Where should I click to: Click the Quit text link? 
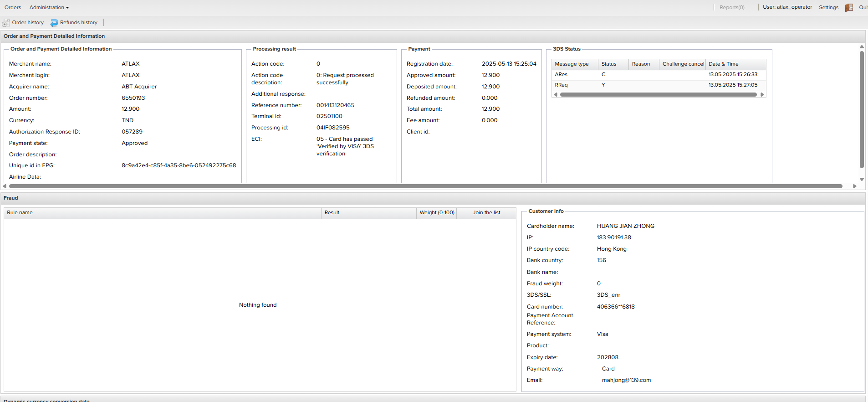tap(863, 8)
